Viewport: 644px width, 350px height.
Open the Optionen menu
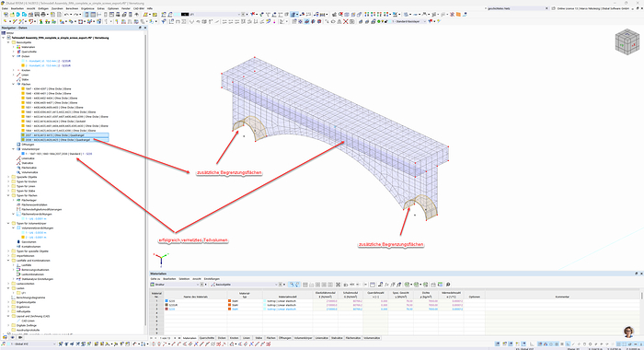(x=113, y=8)
